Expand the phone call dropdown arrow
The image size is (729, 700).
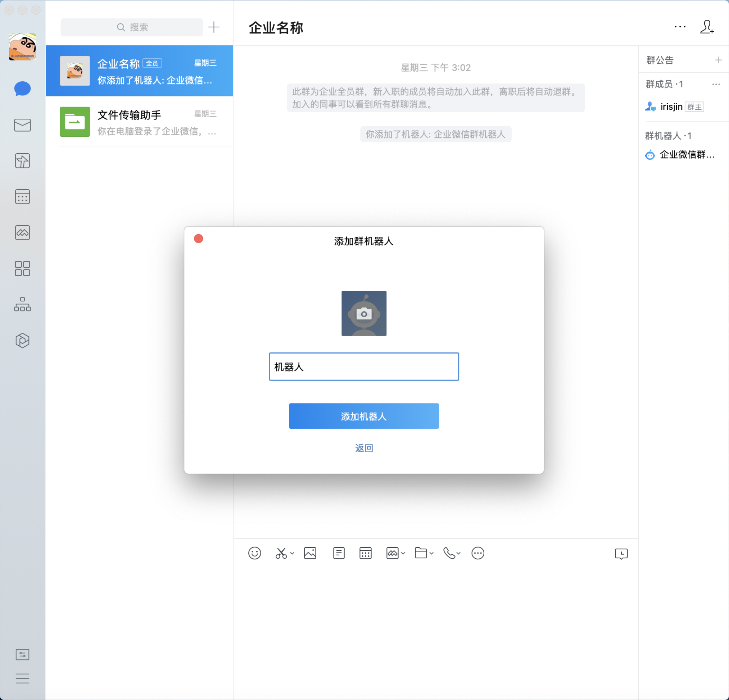coord(459,553)
